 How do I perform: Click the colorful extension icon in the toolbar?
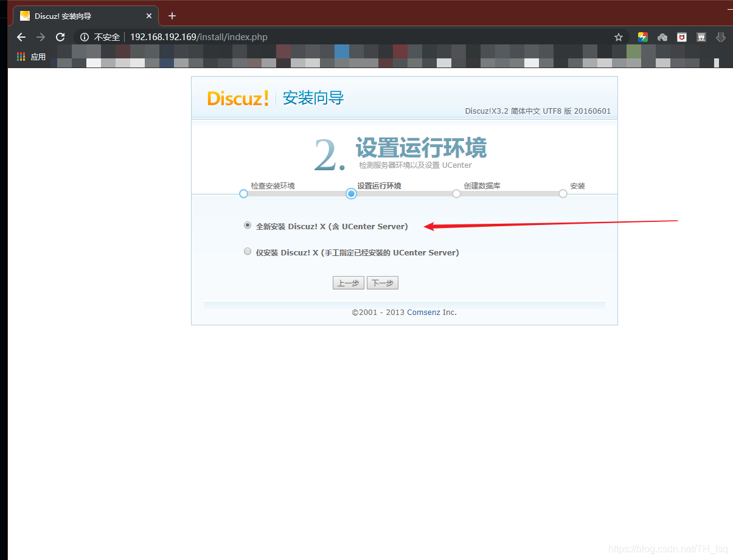643,37
